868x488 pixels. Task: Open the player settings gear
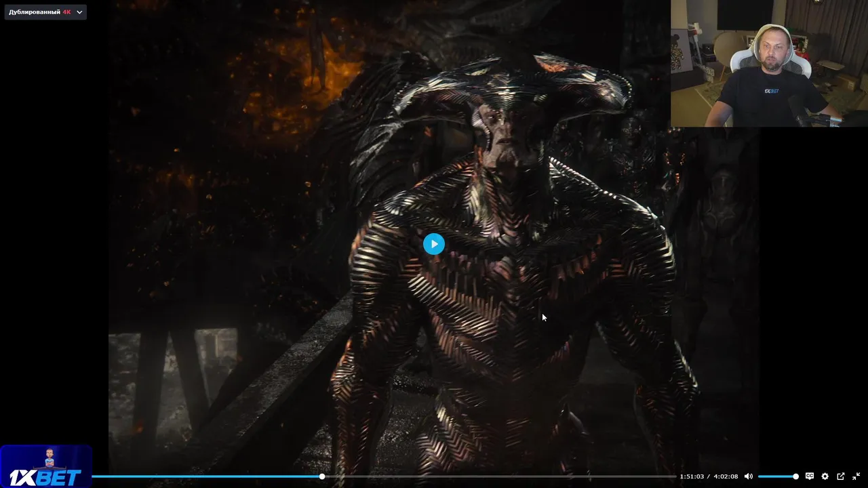pyautogui.click(x=825, y=476)
